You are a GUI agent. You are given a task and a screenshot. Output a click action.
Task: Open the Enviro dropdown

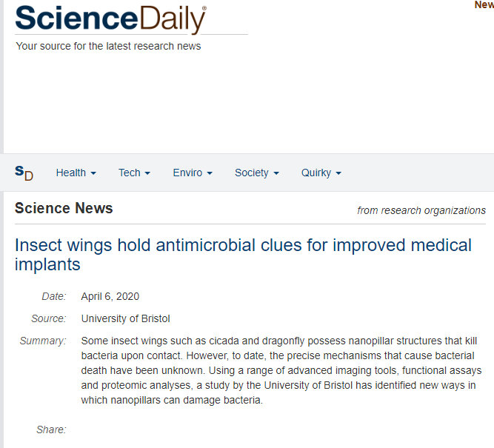tap(193, 173)
